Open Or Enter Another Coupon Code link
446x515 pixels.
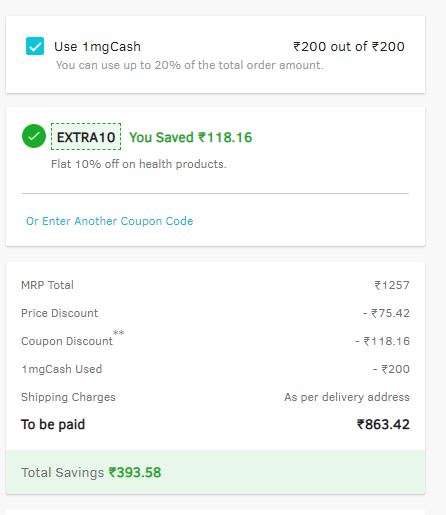coord(110,221)
